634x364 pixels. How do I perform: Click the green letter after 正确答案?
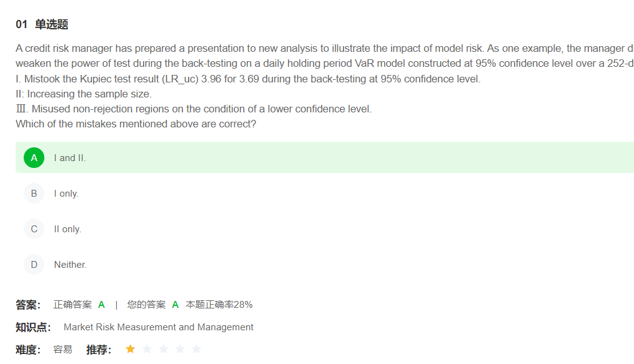(x=101, y=305)
